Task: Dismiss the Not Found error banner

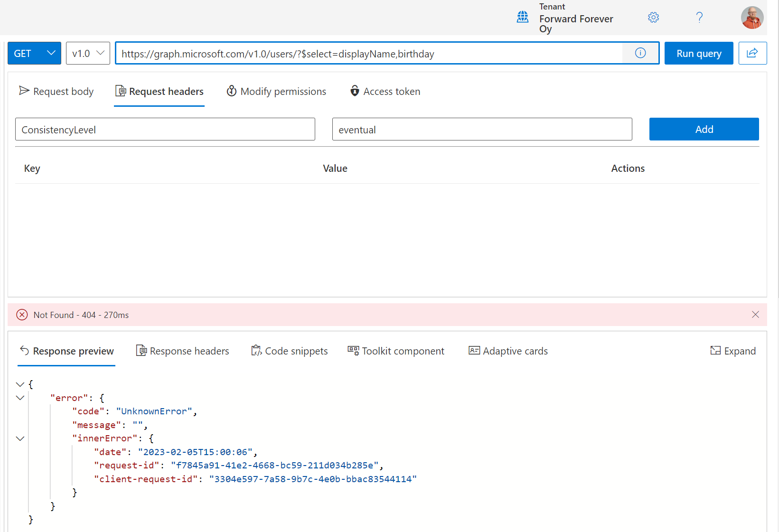Action: tap(755, 315)
